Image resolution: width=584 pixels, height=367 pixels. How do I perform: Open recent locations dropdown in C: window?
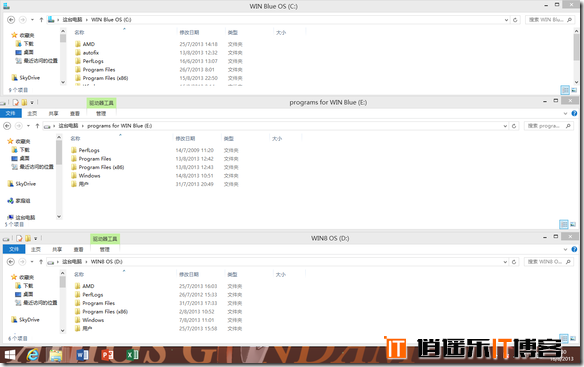pyautogui.click(x=32, y=20)
